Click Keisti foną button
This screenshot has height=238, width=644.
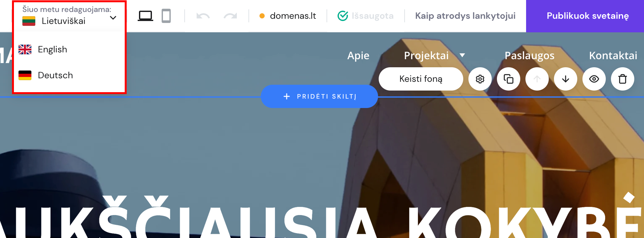tap(421, 79)
